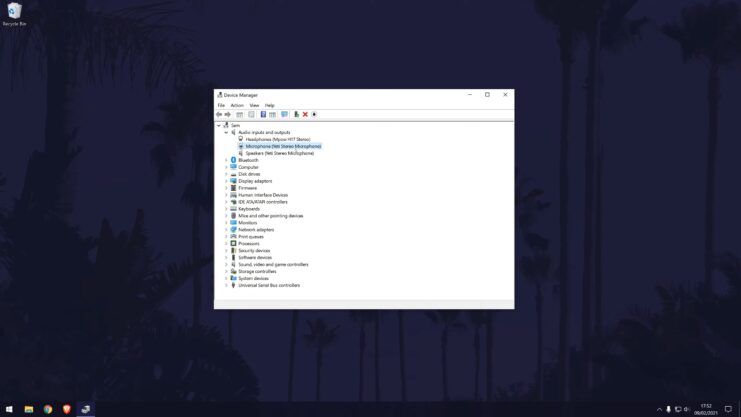Click the Display adaptors icon
Screen dimensions: 741x417
coord(233,181)
